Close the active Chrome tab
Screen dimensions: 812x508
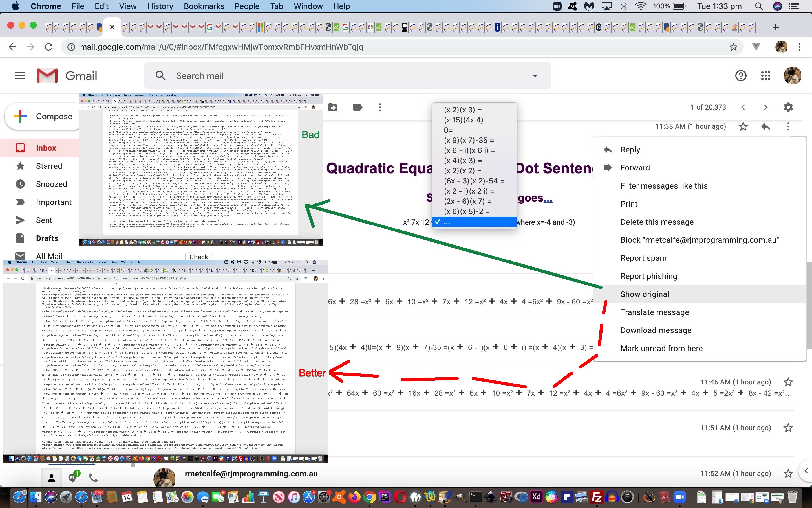pos(112,27)
